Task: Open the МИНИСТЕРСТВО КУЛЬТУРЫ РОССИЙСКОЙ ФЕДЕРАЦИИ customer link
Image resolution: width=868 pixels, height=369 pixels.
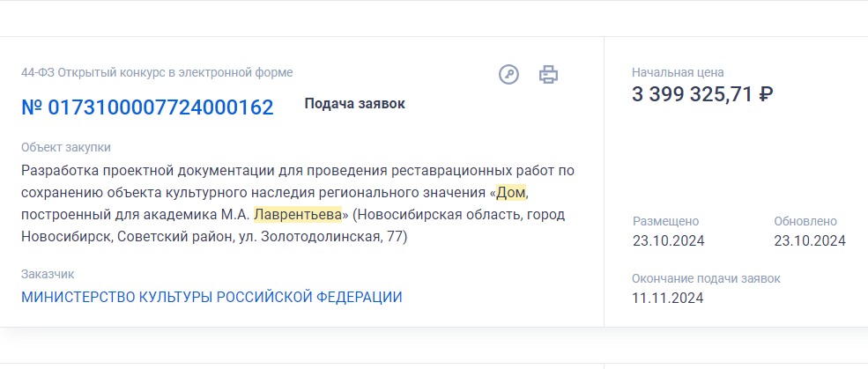Action: [x=211, y=298]
